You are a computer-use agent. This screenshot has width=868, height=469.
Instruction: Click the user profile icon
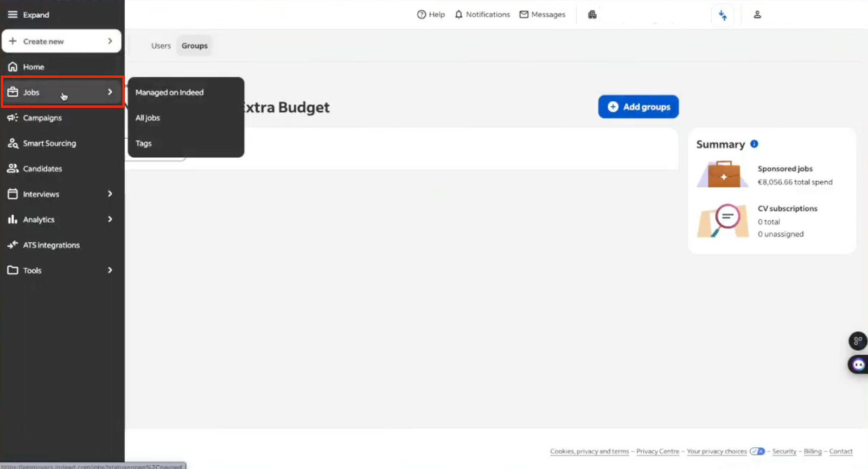pyautogui.click(x=757, y=15)
